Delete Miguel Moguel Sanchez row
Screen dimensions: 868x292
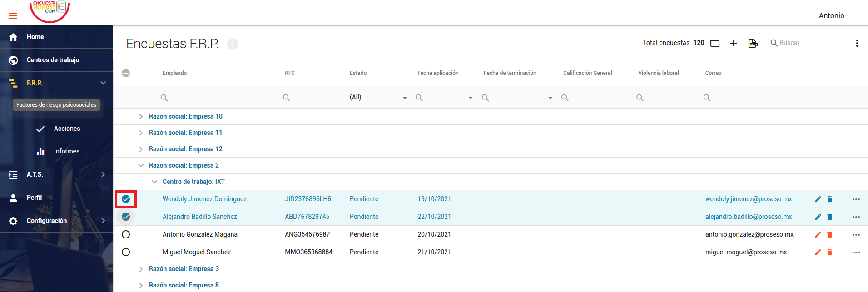click(829, 252)
